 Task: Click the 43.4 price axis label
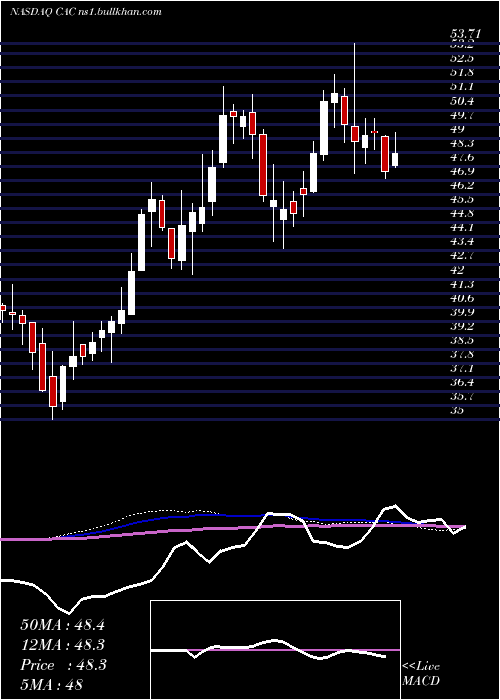click(464, 242)
